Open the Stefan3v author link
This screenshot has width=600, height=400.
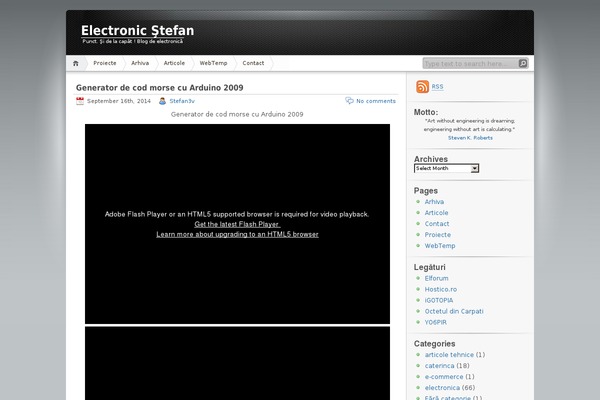[x=182, y=101]
